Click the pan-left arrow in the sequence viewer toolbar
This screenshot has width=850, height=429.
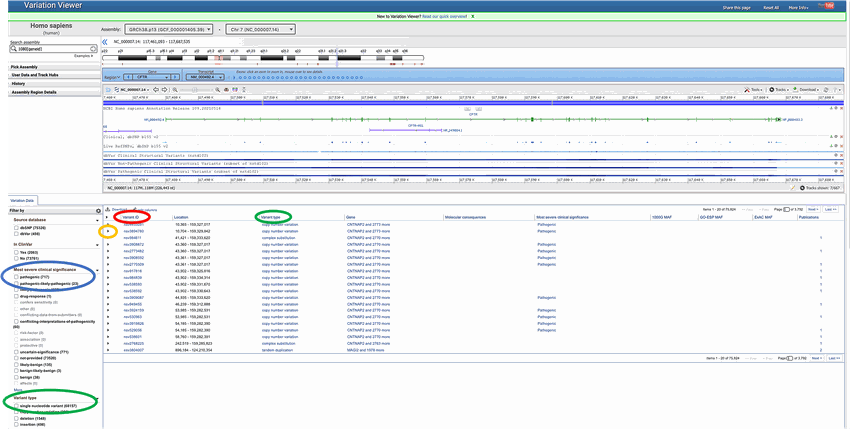click(x=156, y=89)
